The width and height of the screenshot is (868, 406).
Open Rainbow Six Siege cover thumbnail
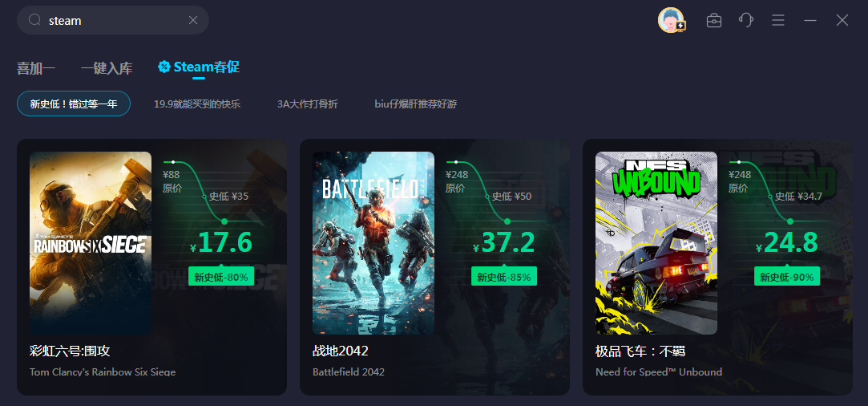[91, 243]
